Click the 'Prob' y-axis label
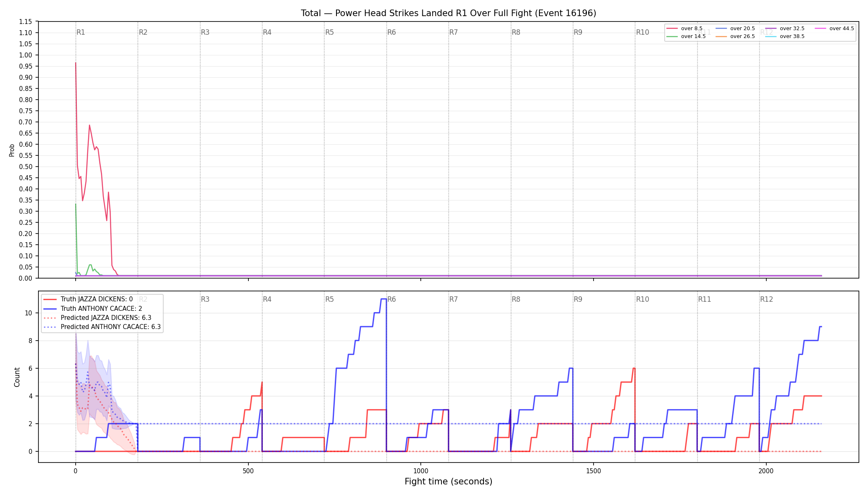This screenshot has height=496, width=868. [12, 150]
